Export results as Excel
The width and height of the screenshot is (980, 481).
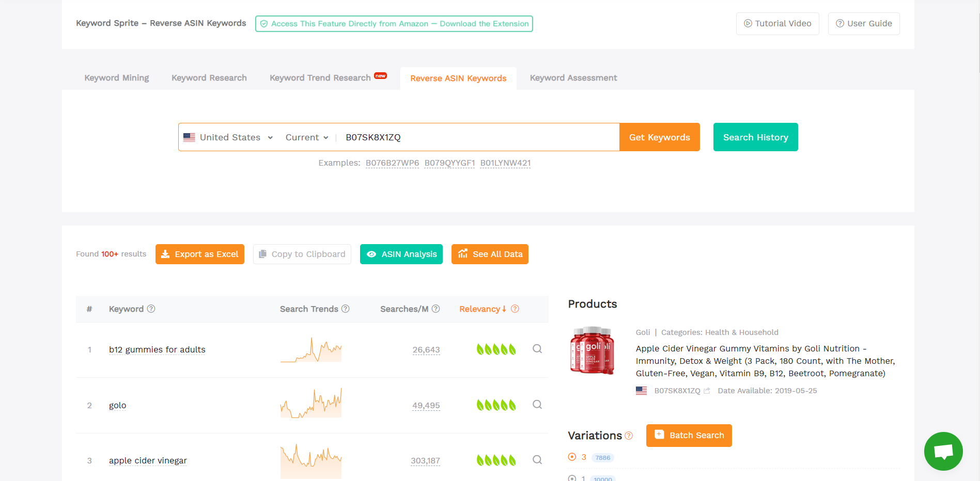click(200, 254)
